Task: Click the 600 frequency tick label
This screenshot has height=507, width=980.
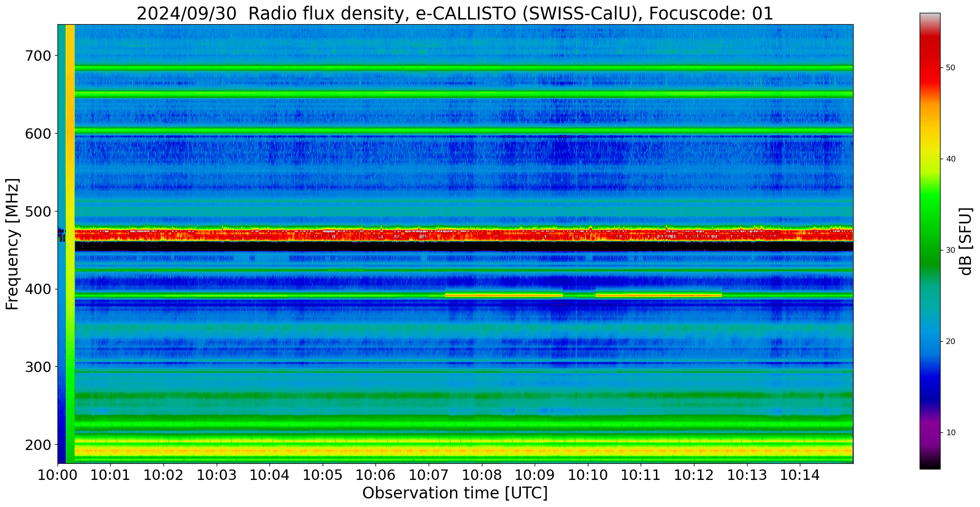Action: pyautogui.click(x=38, y=134)
